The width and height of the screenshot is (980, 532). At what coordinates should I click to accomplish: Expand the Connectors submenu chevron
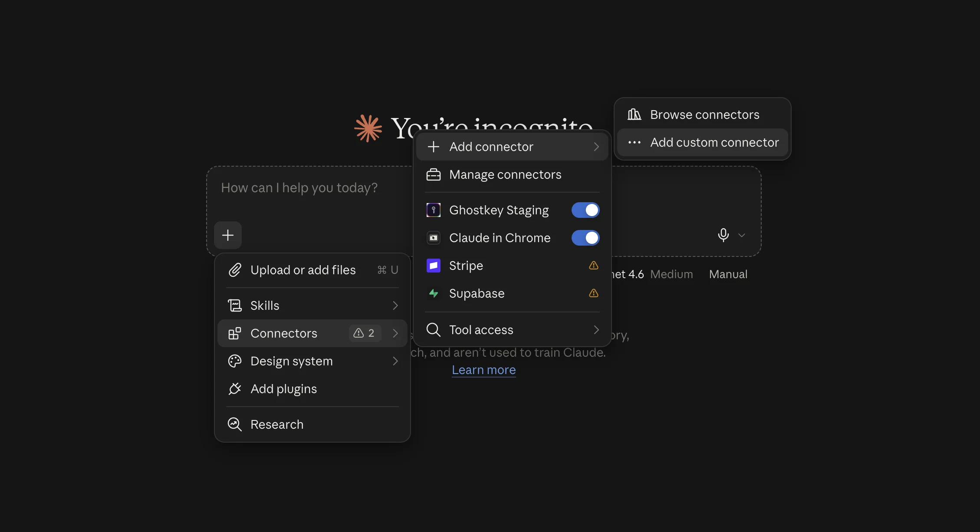click(395, 333)
